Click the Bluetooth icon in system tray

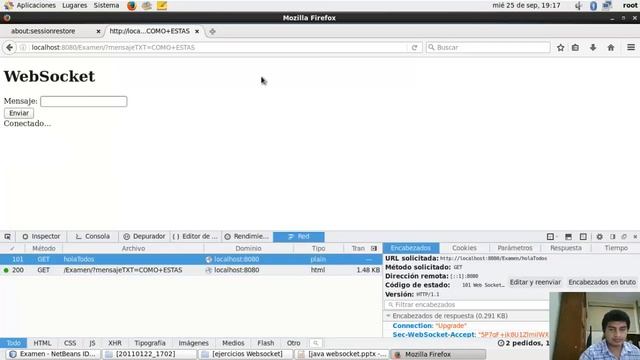tap(593, 5)
